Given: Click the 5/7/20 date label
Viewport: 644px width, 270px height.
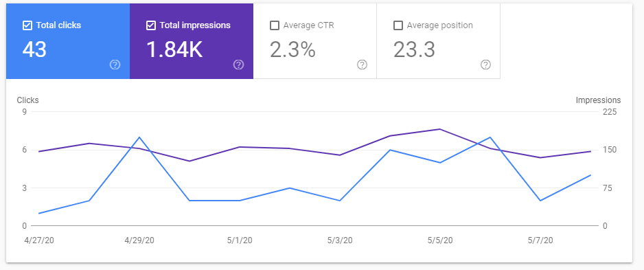Looking at the screenshot, I should click(x=540, y=240).
